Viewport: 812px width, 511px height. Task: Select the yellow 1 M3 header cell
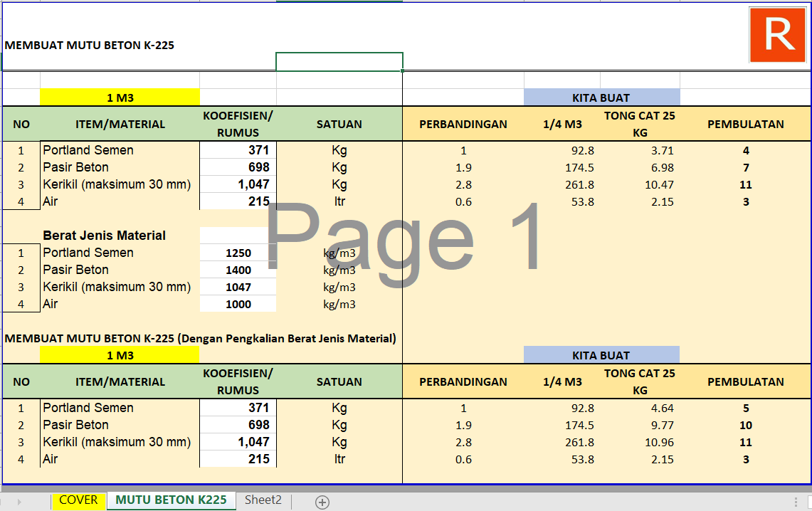tap(121, 97)
